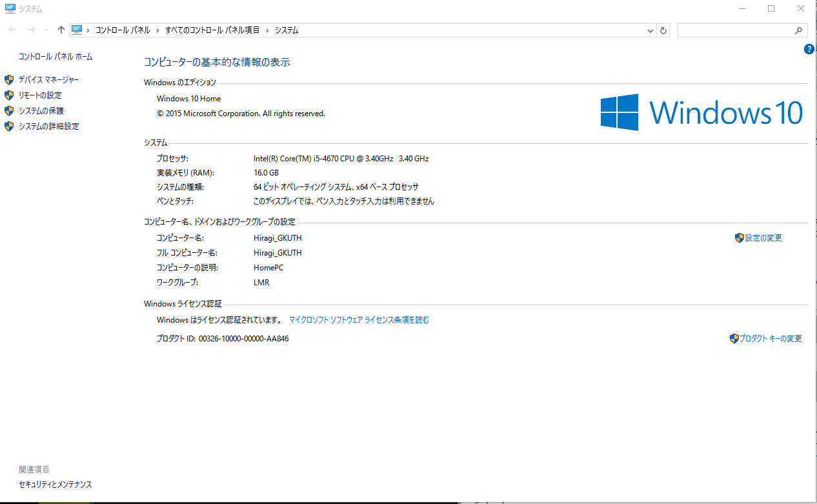Screen dimensions: 817x504
Task: Click product ID 00326-10000-00000-AA846
Action: tap(244, 339)
